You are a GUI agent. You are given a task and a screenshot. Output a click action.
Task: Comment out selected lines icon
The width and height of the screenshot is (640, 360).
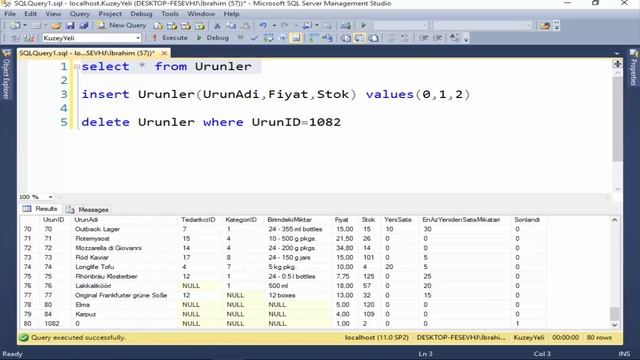point(391,38)
